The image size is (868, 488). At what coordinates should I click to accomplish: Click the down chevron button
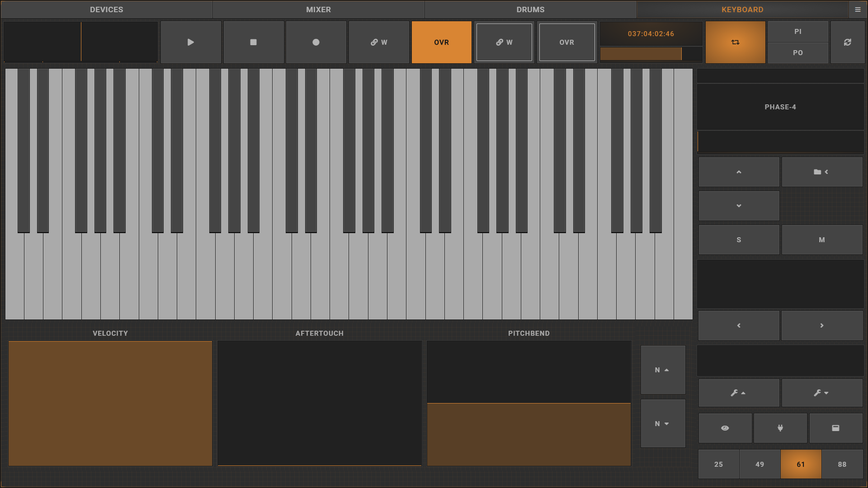(x=739, y=206)
